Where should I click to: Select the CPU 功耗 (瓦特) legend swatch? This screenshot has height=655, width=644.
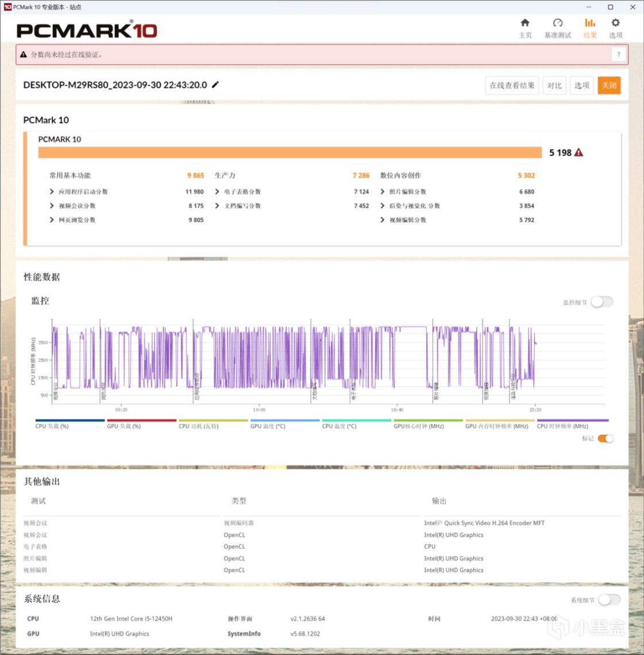click(x=213, y=420)
